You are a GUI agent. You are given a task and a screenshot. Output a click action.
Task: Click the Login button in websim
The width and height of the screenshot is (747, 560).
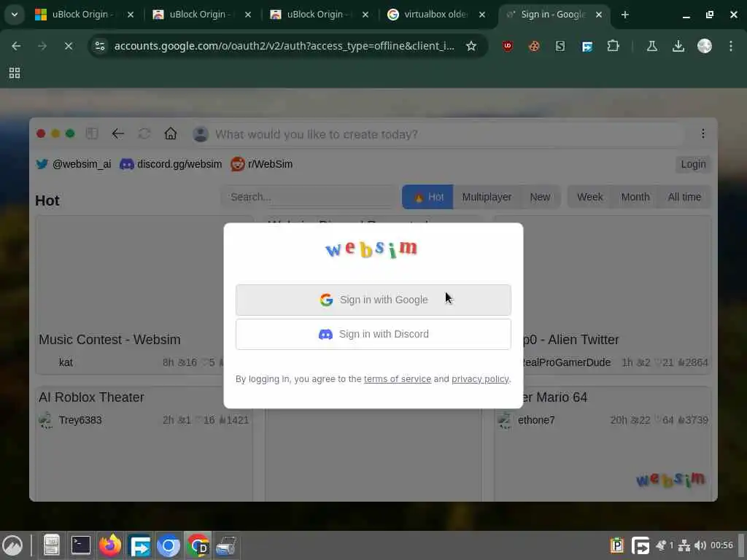click(x=693, y=164)
